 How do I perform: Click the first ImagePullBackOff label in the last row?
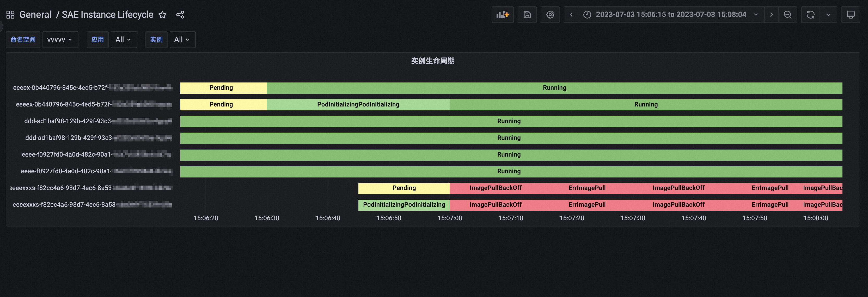click(495, 205)
